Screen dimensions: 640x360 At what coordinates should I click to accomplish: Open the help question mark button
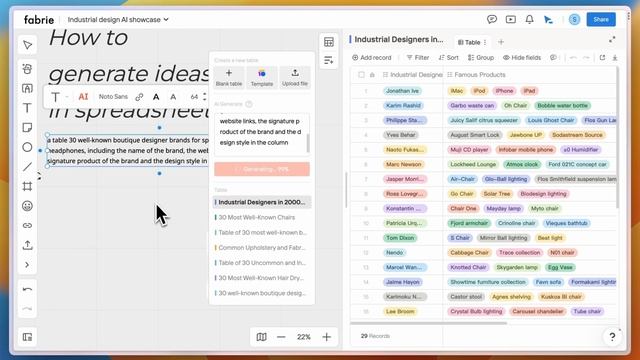[612, 337]
